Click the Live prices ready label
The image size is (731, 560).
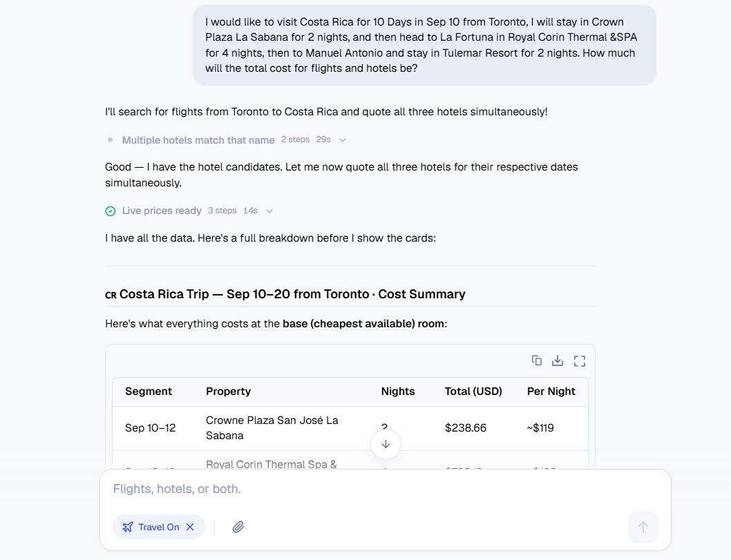coord(162,211)
